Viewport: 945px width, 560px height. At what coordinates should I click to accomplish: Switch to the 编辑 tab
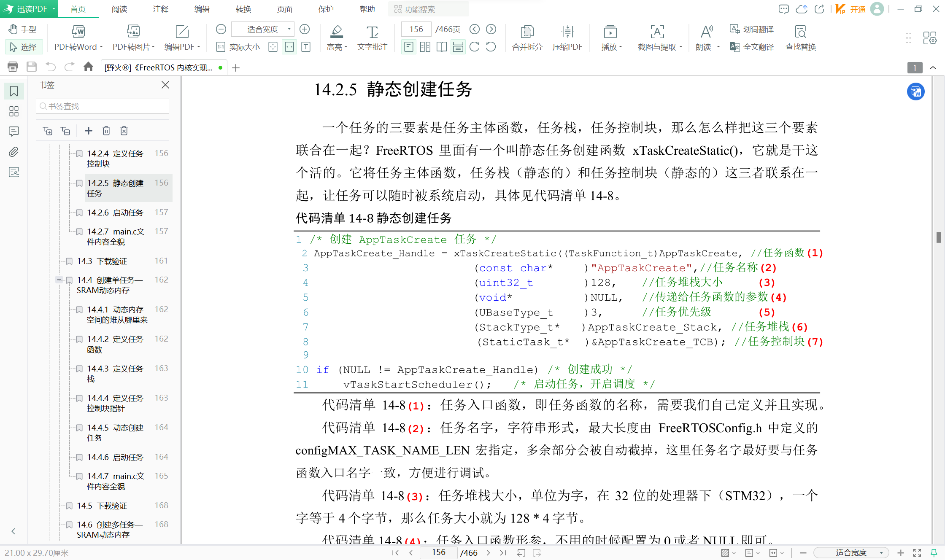[x=202, y=9]
